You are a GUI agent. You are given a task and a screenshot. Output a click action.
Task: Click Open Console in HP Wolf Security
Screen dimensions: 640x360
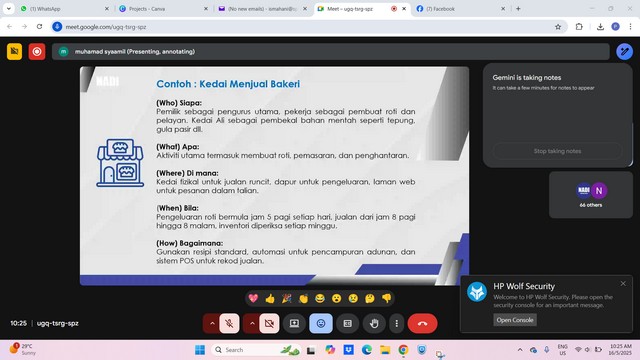pyautogui.click(x=515, y=320)
